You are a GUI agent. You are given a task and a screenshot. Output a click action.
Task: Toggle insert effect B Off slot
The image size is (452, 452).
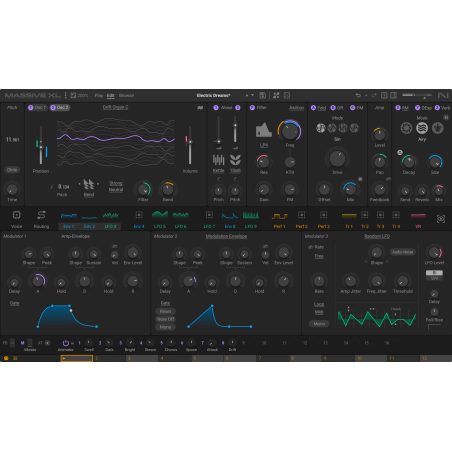point(333,108)
